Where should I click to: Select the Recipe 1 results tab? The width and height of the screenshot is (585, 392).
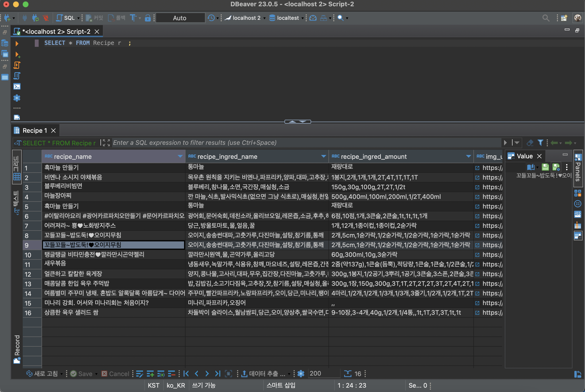tap(35, 131)
